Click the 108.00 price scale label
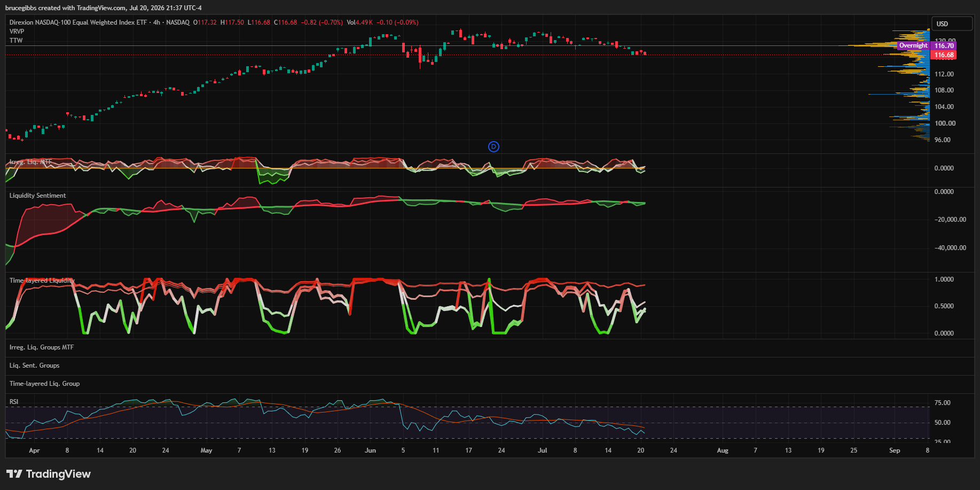The height and width of the screenshot is (490, 980). (944, 90)
